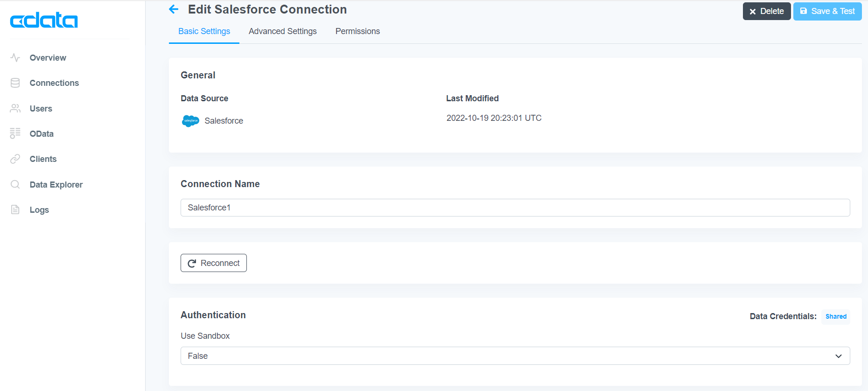Image resolution: width=868 pixels, height=391 pixels.
Task: Switch to the Advanced Settings tab
Action: (x=282, y=31)
